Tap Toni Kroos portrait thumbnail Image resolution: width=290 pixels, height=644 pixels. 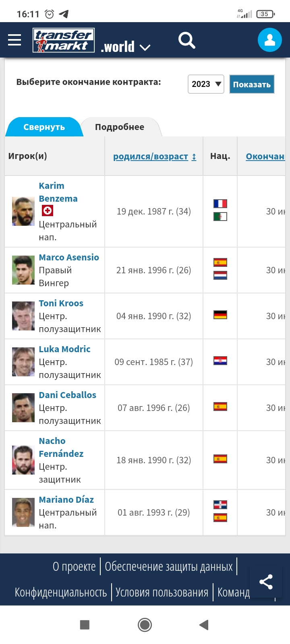[x=23, y=316]
